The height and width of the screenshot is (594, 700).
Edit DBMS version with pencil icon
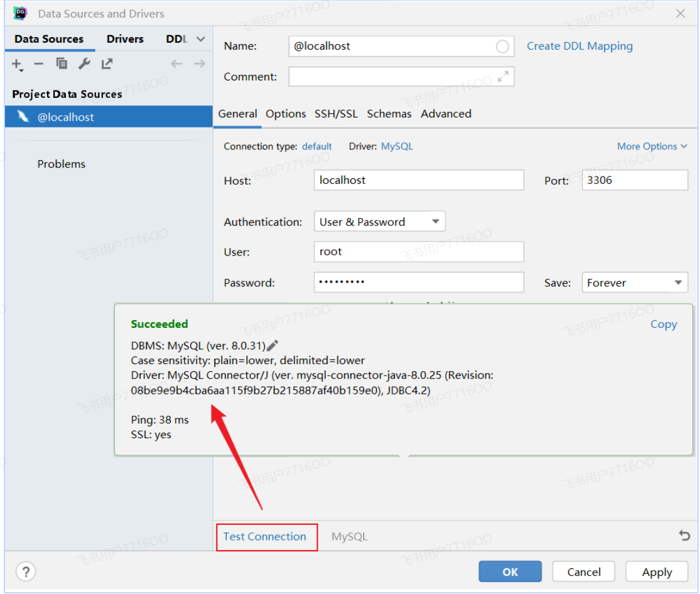coord(272,345)
